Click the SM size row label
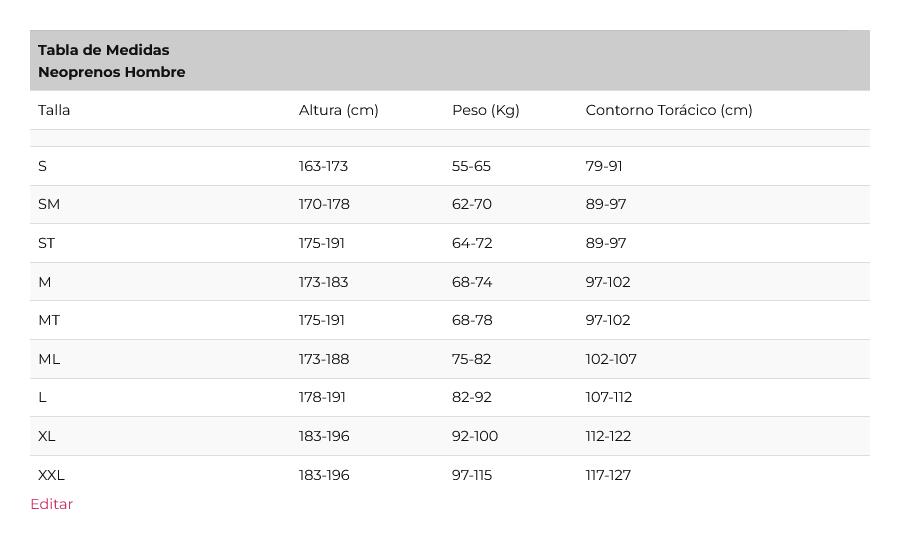 coord(49,204)
